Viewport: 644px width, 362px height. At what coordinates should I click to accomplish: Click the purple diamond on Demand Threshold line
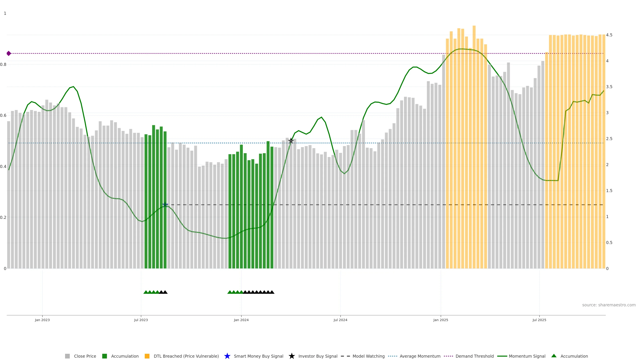pyautogui.click(x=9, y=53)
